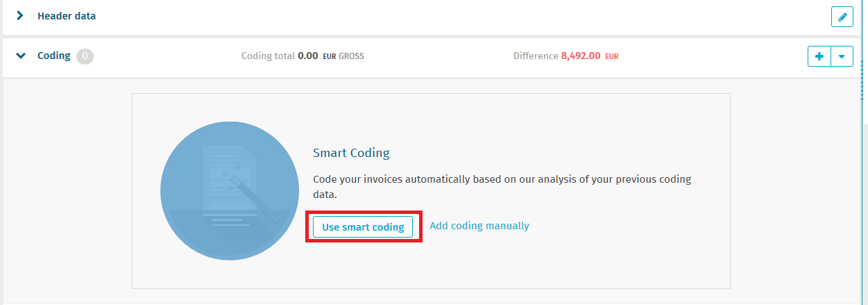
Task: Click the Use smart coding button
Action: (x=363, y=226)
